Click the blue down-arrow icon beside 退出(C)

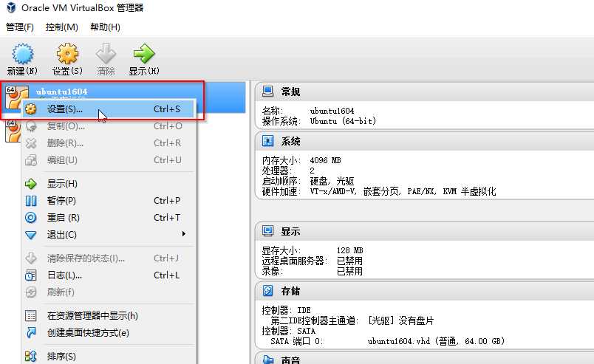(x=31, y=236)
